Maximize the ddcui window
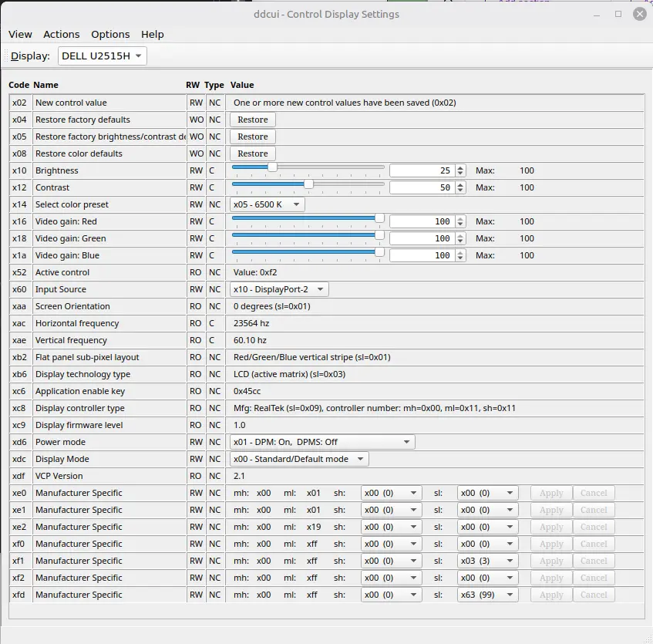The width and height of the screenshot is (653, 644). click(x=618, y=14)
